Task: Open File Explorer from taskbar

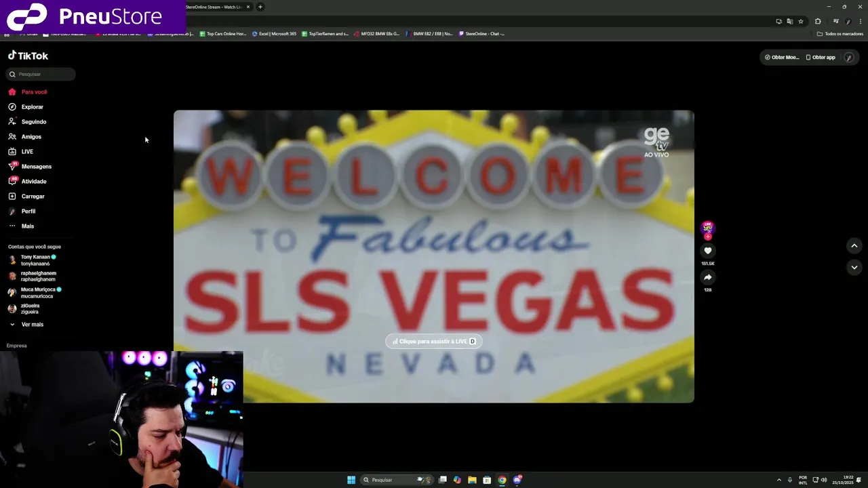Action: tap(472, 480)
